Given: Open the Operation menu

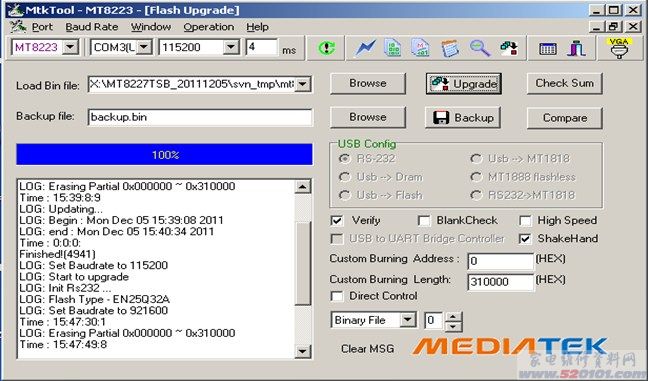Looking at the screenshot, I should point(209,27).
